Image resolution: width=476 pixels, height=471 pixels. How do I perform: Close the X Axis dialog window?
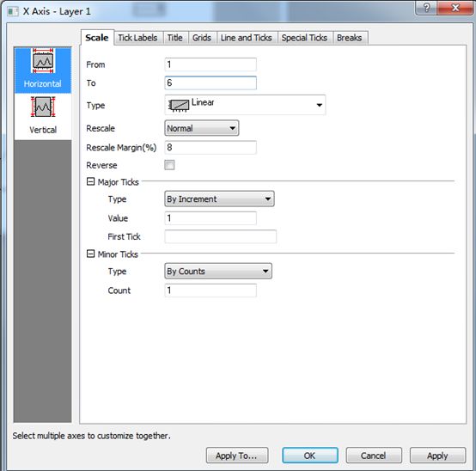coord(455,8)
